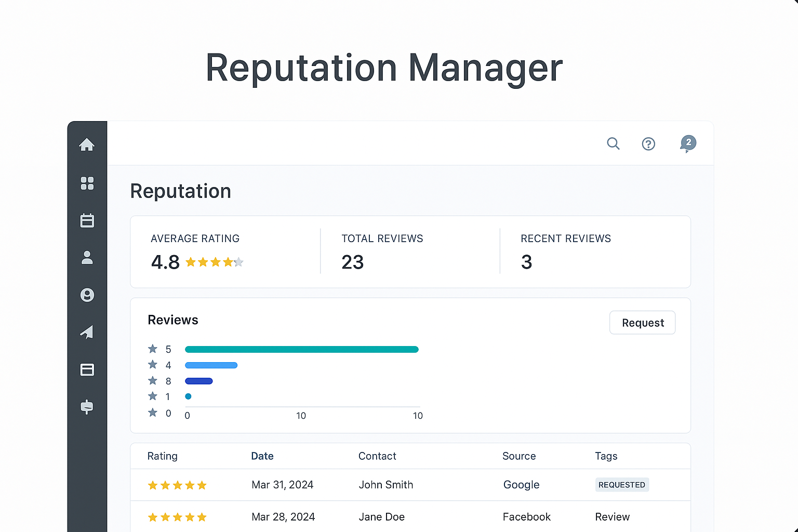Viewport: 798px width, 532px height.
Task: Select the light blue 4-star rating bar
Action: click(211, 365)
